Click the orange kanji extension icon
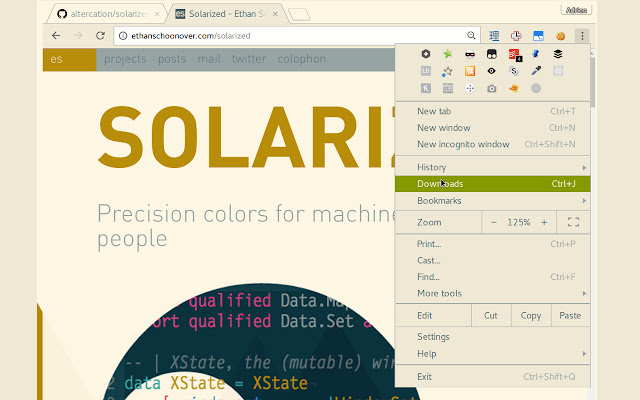Screen dimensions: 640x400 470,71
